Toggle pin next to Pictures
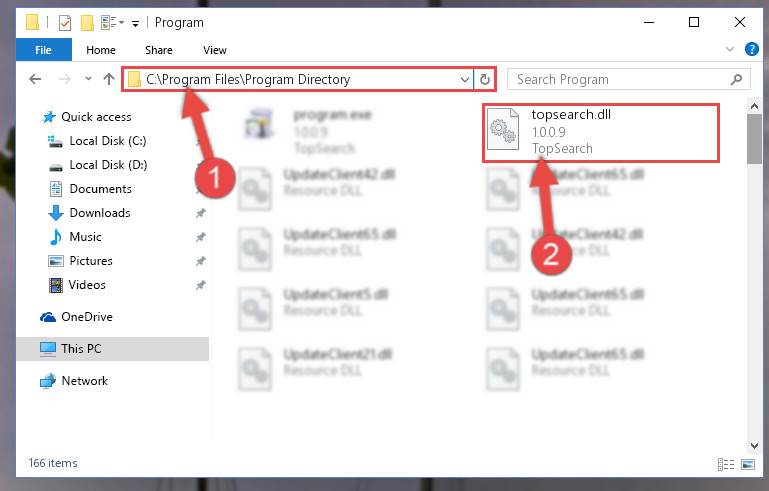The height and width of the screenshot is (491, 769). (201, 261)
